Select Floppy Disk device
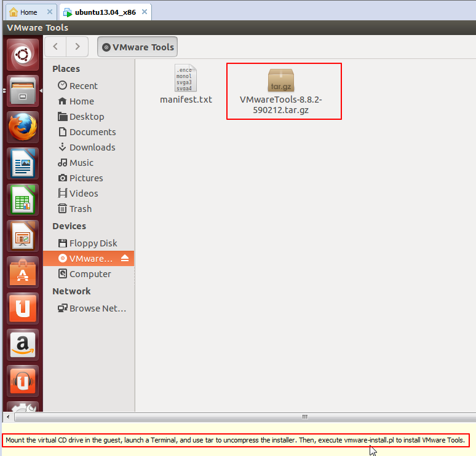476x456 pixels. point(89,243)
